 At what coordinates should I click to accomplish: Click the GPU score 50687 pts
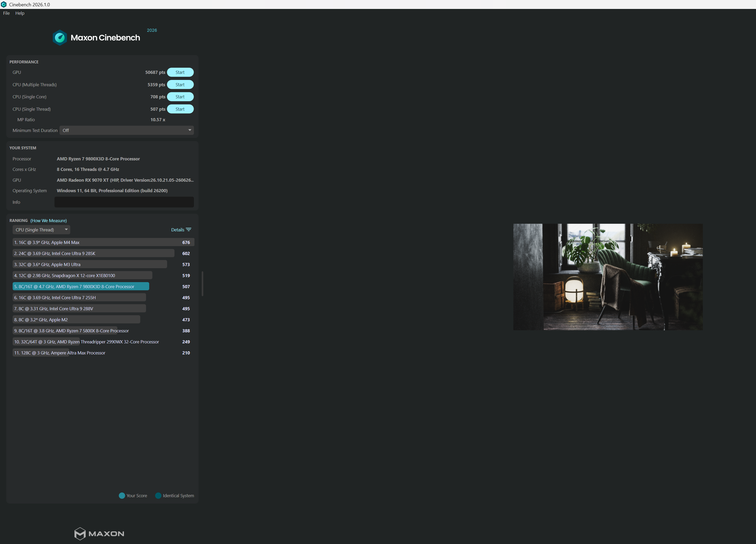(x=155, y=72)
